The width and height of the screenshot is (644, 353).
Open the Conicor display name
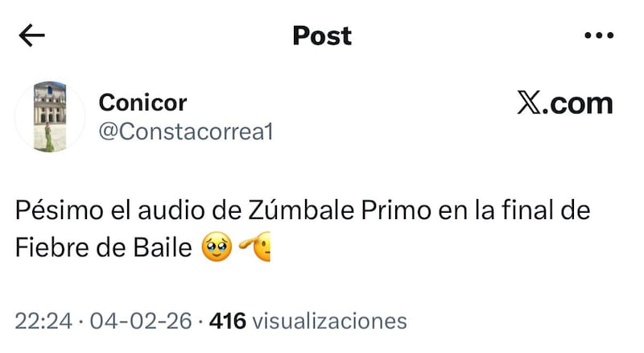[142, 102]
